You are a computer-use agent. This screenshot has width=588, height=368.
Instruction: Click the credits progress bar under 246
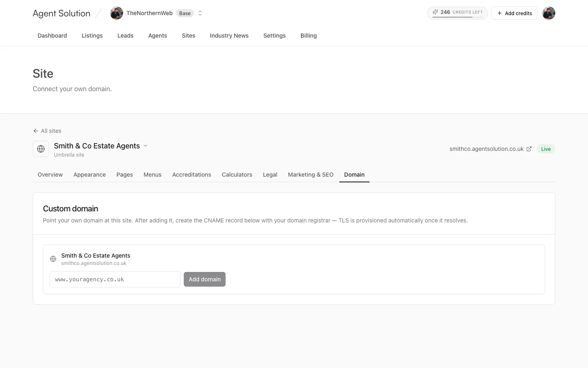(x=457, y=17)
